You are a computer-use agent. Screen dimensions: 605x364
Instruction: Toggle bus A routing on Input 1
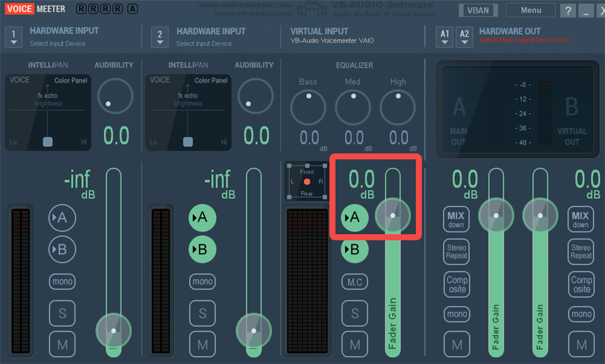coord(62,218)
